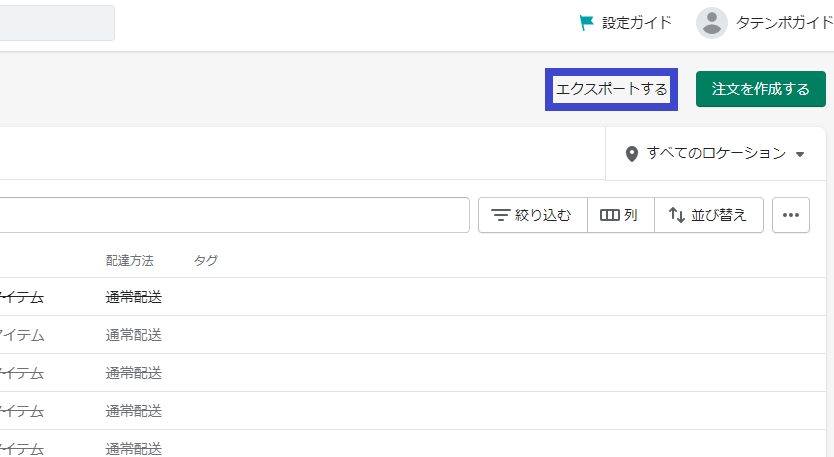The width and height of the screenshot is (834, 457).
Task: Open the タテンポガイド account menu
Action: point(785,23)
